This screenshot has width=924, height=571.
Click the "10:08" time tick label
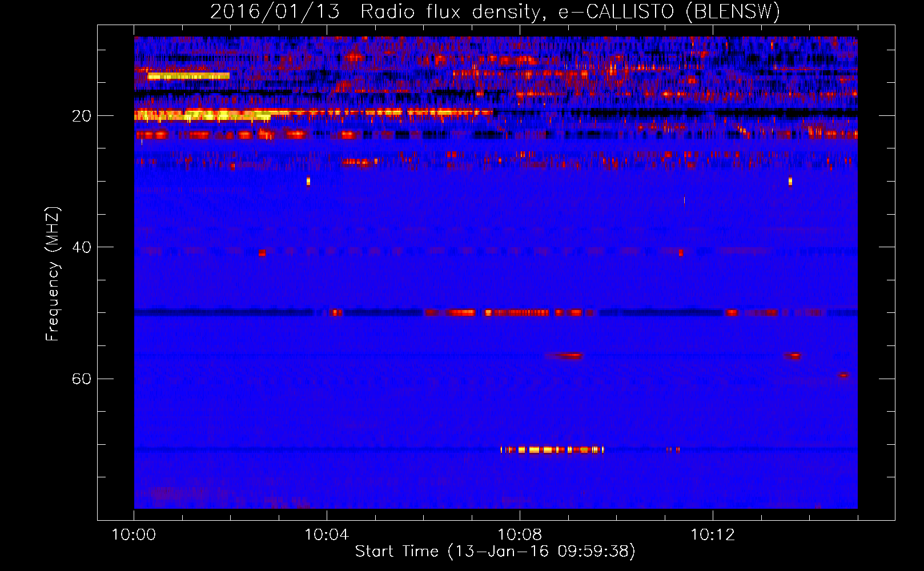coord(520,535)
